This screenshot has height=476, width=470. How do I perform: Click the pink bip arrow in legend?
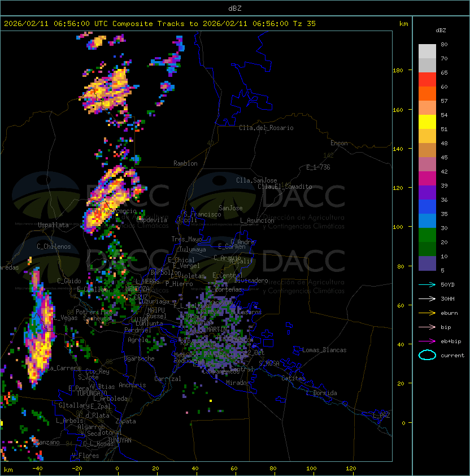pyautogui.click(x=427, y=327)
